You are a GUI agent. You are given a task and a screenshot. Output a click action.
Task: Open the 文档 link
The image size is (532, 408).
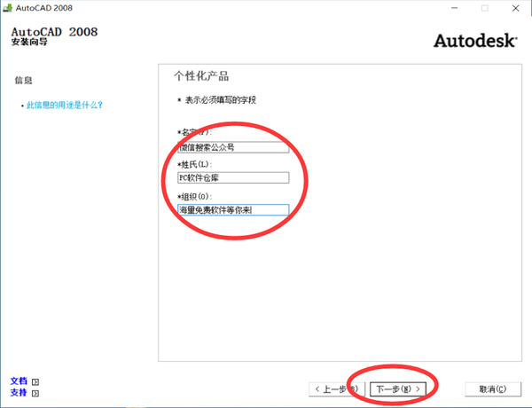(x=19, y=381)
